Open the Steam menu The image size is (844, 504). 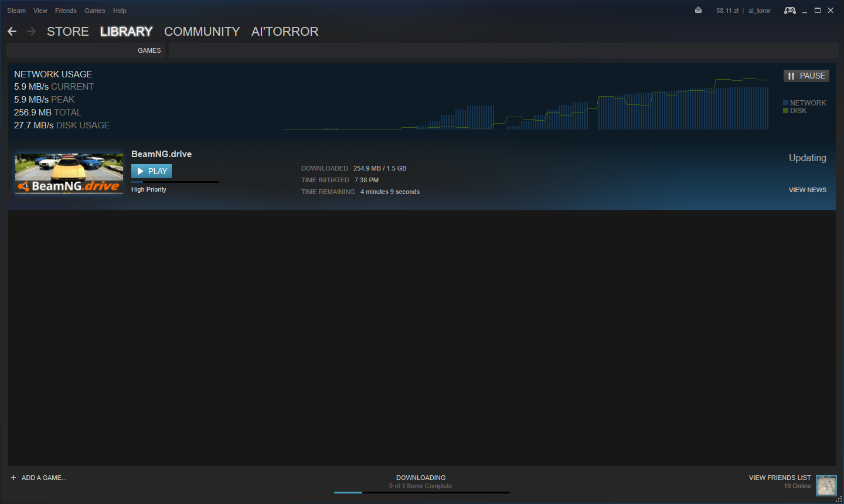pyautogui.click(x=16, y=11)
